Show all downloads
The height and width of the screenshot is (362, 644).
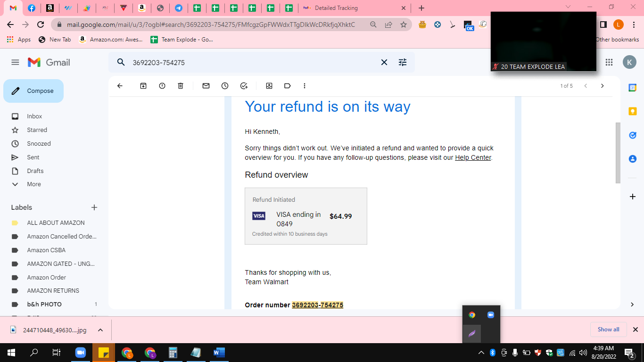[609, 329]
